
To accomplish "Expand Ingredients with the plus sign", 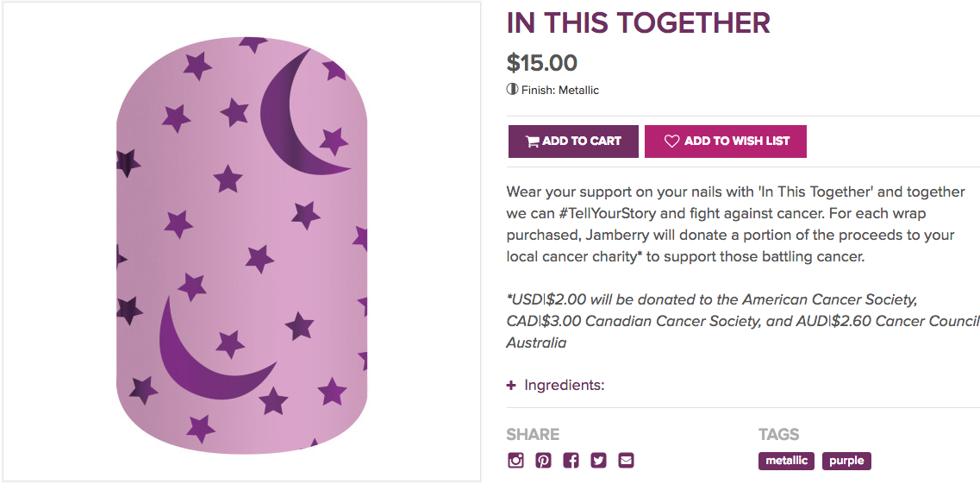I will (512, 386).
